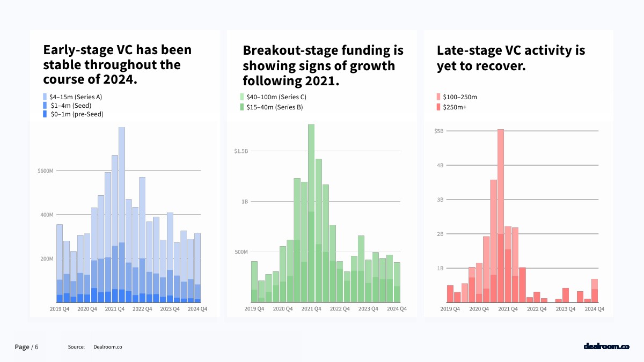Click the $5B axis label on the red chart

(x=438, y=131)
